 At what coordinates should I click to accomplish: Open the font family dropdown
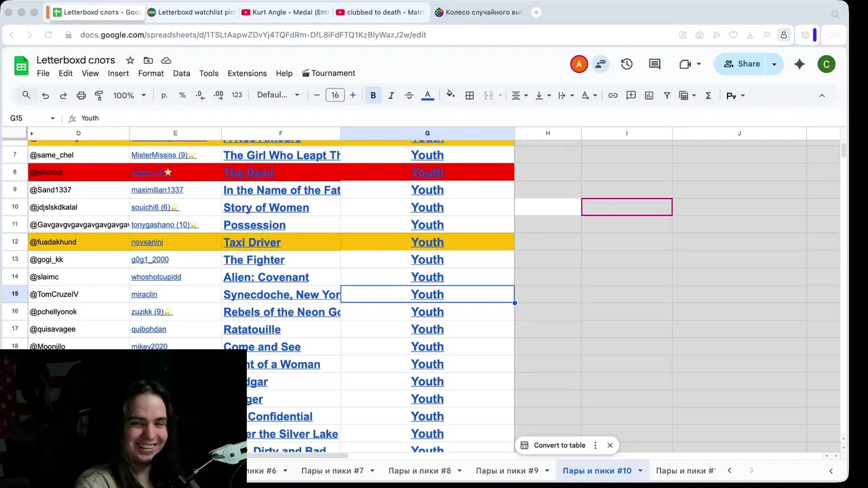click(278, 96)
